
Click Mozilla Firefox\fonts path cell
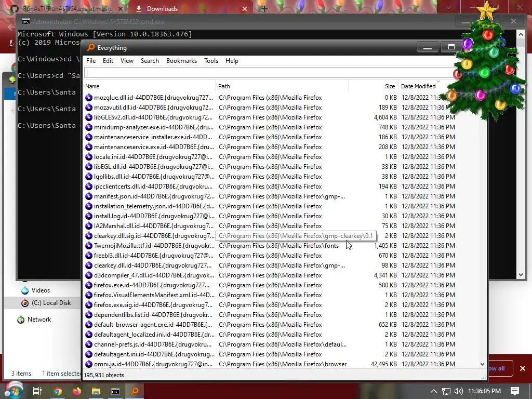click(278, 246)
